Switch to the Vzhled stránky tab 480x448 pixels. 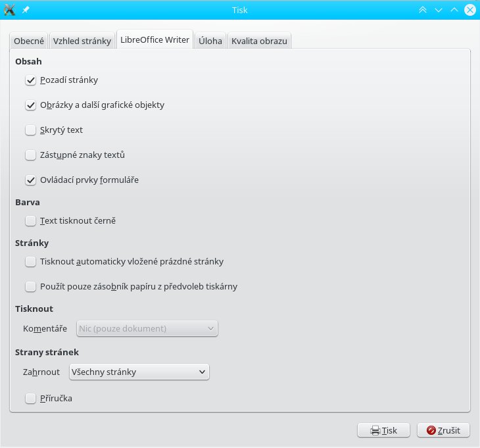(82, 41)
